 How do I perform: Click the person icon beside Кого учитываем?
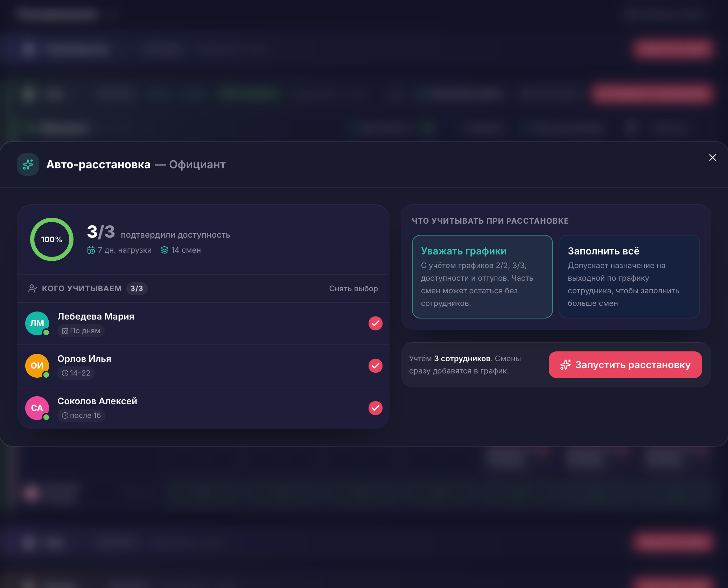[x=33, y=288]
